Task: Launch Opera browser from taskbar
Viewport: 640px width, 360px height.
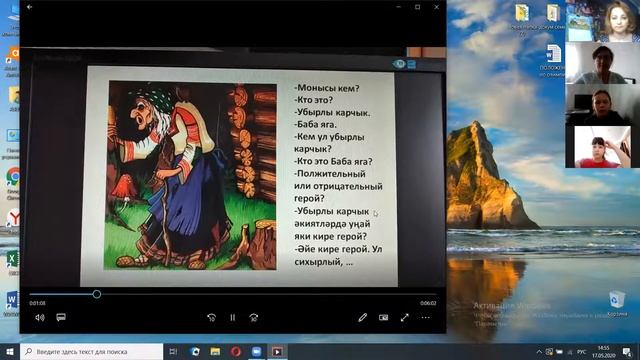Action: tap(236, 351)
